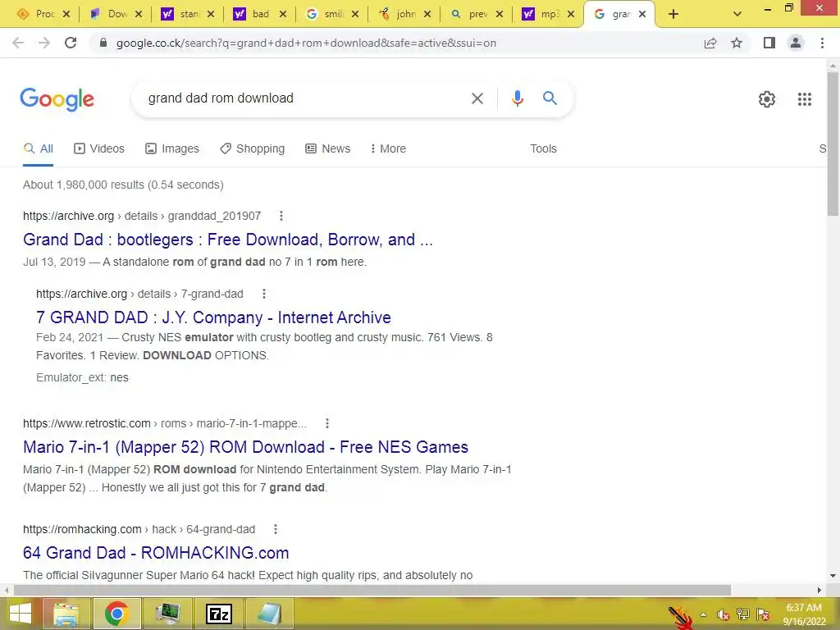Screen dimensions: 840x630
Task: Click the horizontal scrollbar right arrow
Action: coord(819,591)
